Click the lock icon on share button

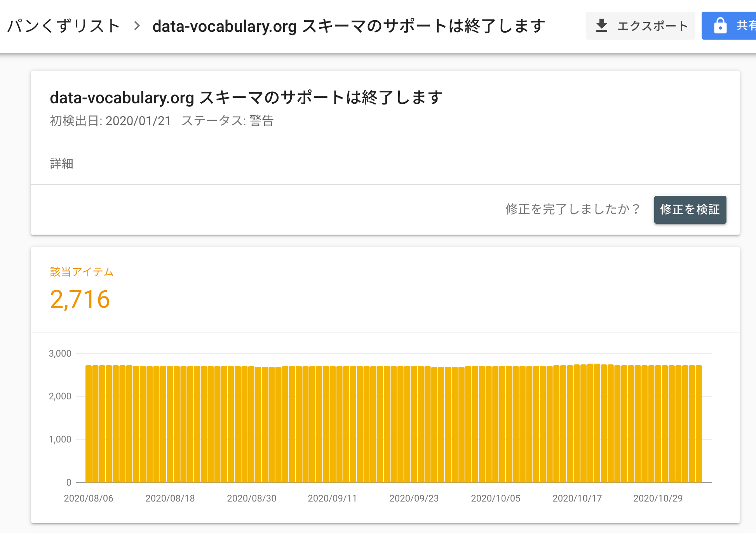tap(720, 26)
